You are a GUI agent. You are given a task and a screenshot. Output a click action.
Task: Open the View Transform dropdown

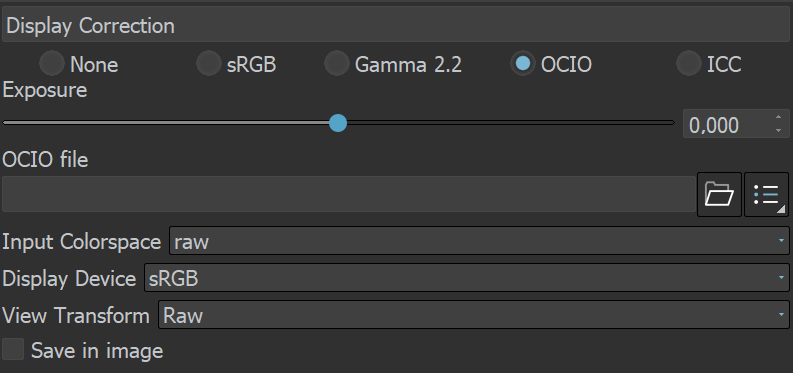[x=474, y=314]
